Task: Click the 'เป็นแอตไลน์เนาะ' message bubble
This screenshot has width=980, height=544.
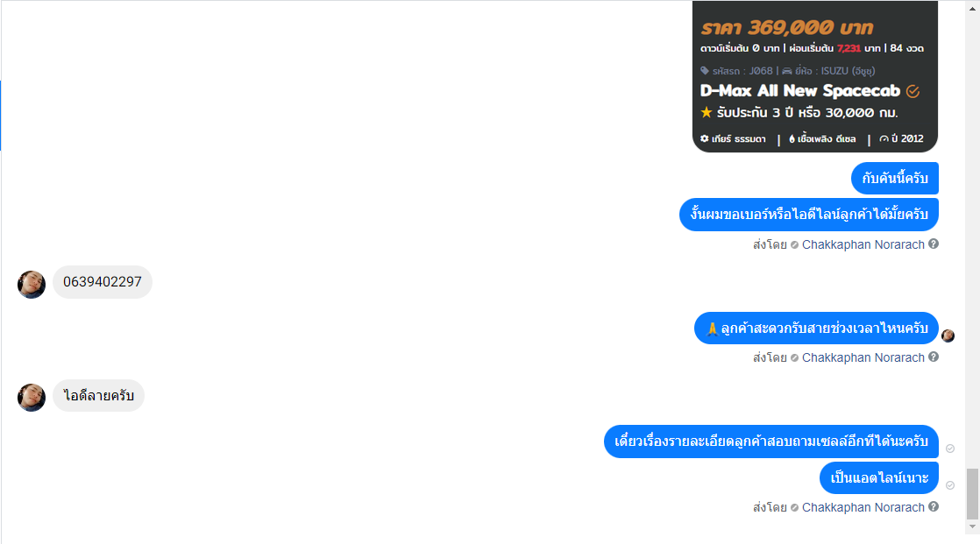Action: point(879,477)
